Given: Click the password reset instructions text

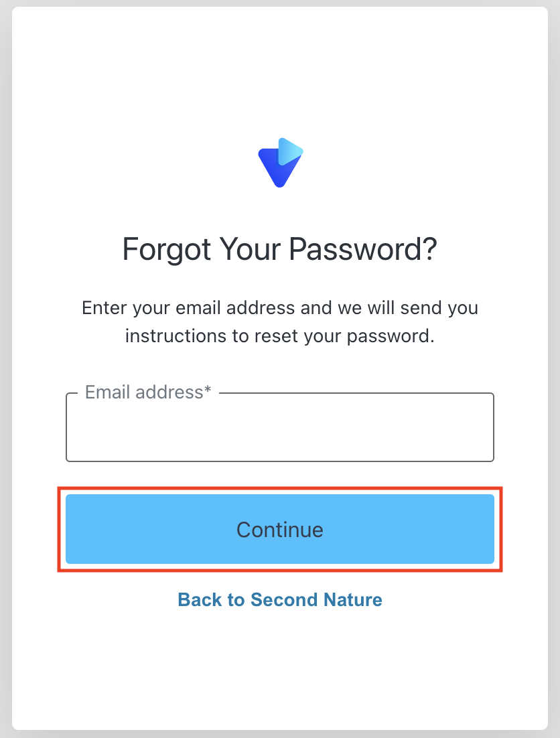Looking at the screenshot, I should point(280,321).
